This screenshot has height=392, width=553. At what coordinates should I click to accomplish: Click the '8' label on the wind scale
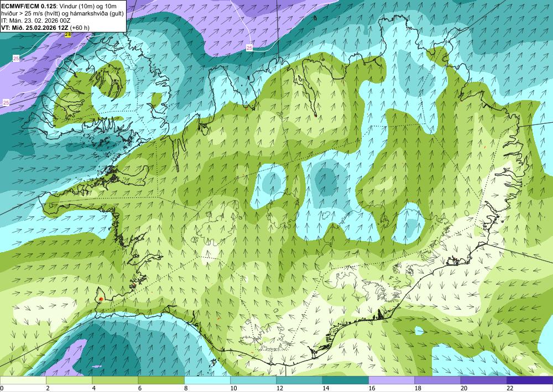click(x=186, y=388)
